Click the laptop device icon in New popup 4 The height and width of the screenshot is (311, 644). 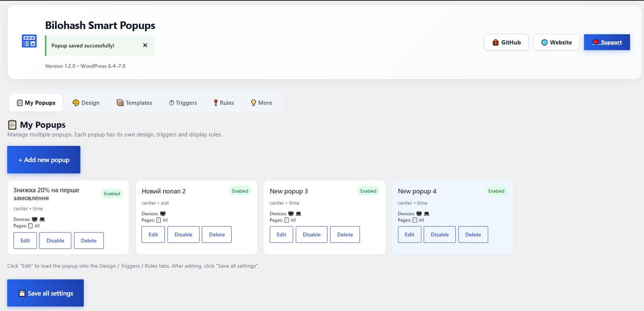427,214
